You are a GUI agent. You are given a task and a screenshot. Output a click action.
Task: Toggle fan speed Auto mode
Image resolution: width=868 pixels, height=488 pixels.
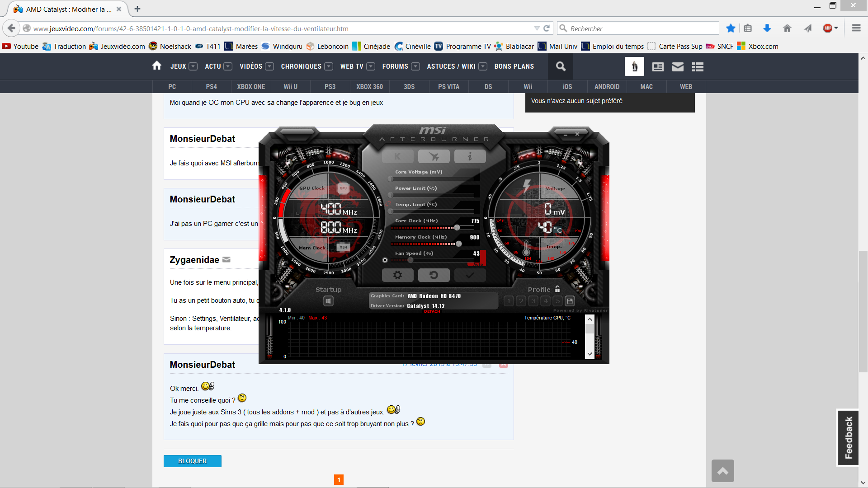coord(478,264)
